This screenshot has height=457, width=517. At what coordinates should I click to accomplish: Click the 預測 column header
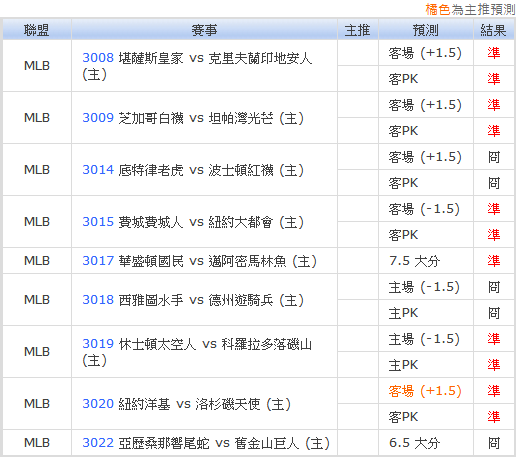point(426,30)
